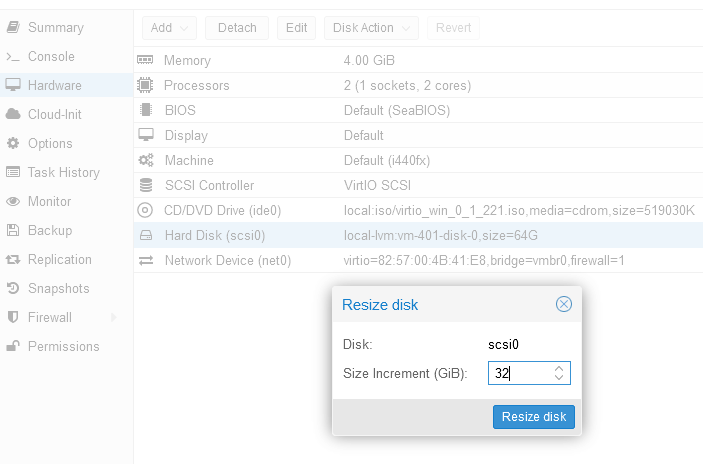Screen dimensions: 703x464
Task: Open the Permissions unlock icon
Action: coord(13,346)
